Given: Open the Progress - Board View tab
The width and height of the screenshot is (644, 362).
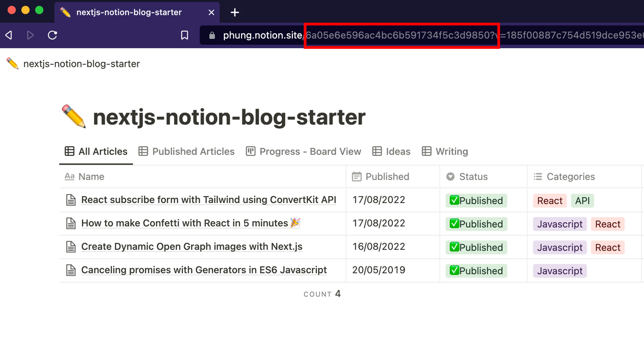Looking at the screenshot, I should pos(303,151).
